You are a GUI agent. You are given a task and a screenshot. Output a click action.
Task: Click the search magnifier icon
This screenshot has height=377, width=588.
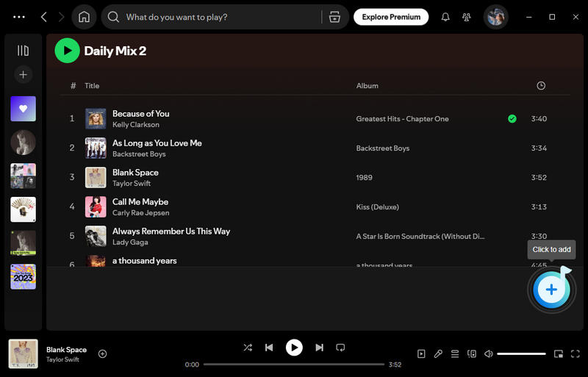(x=113, y=17)
